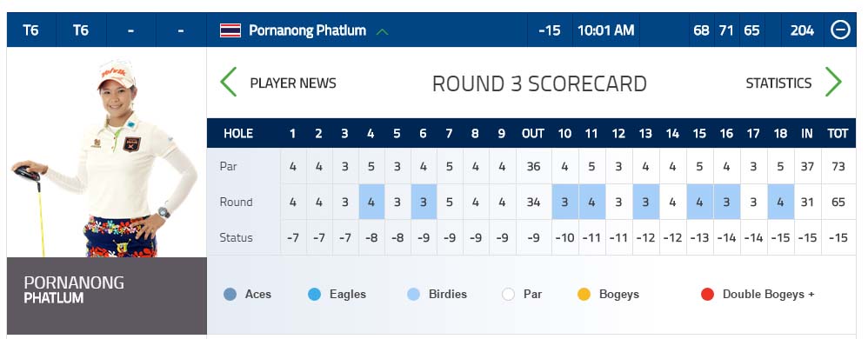Click the Thailand flag icon

[x=230, y=30]
